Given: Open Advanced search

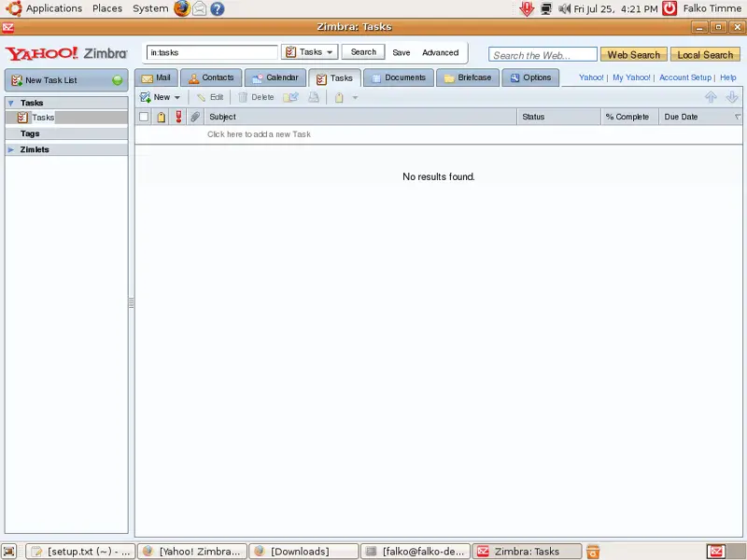Looking at the screenshot, I should tap(440, 52).
